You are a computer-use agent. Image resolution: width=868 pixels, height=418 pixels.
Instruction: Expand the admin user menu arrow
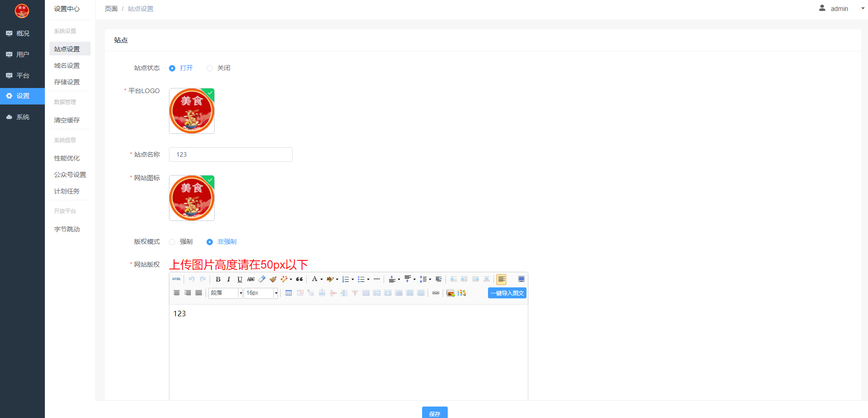point(863,9)
